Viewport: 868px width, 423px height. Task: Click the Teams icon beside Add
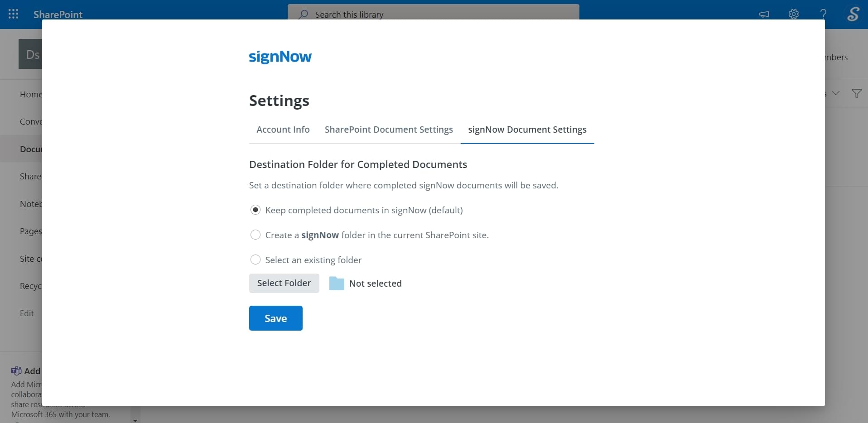pos(16,371)
